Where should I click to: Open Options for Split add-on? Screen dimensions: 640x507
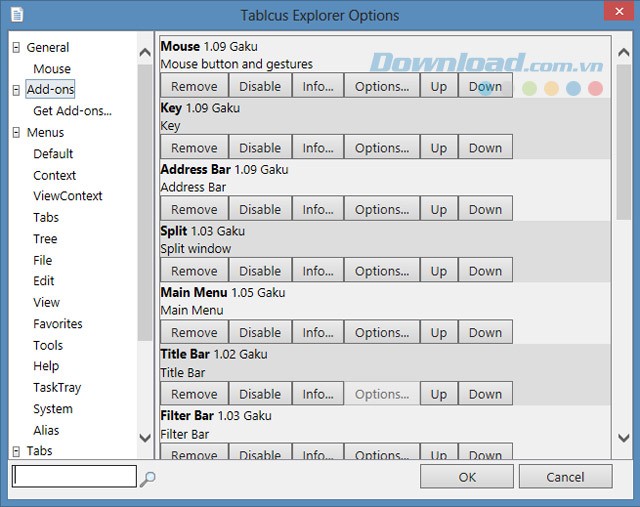(381, 271)
